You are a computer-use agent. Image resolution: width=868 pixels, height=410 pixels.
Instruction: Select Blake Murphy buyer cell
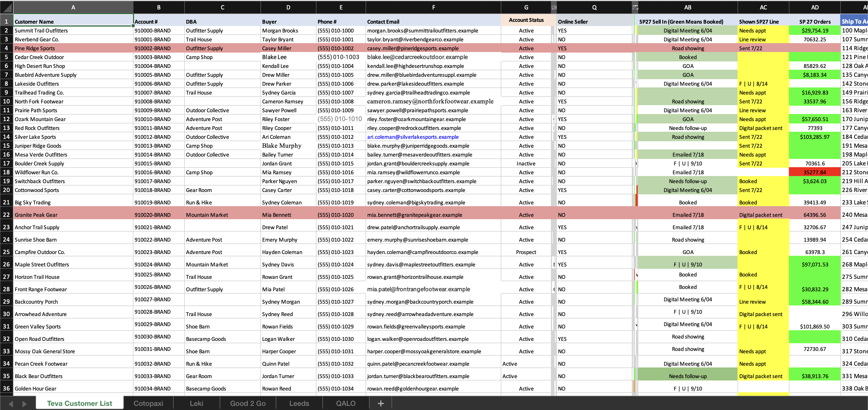tap(288, 146)
